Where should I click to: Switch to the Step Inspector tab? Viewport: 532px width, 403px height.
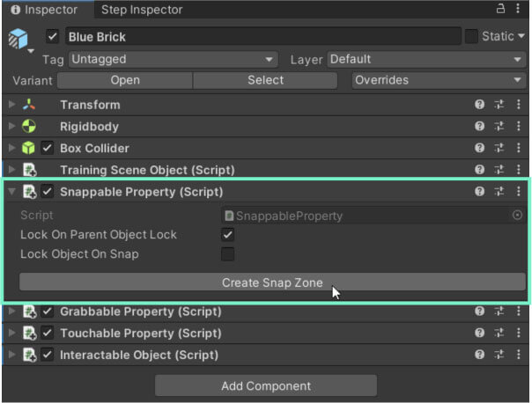pos(142,10)
